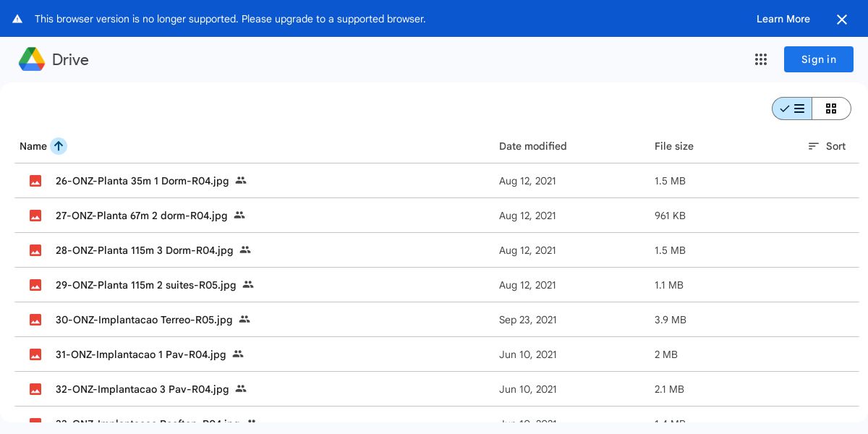The image size is (868, 434).
Task: Click the shared icon beside 29-ONZ-Planta 115m 2 suites-R05.jpg
Action: [248, 285]
